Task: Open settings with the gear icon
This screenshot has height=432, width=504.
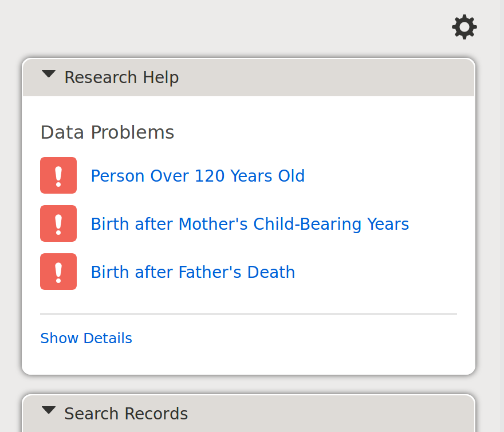Action: click(x=464, y=27)
